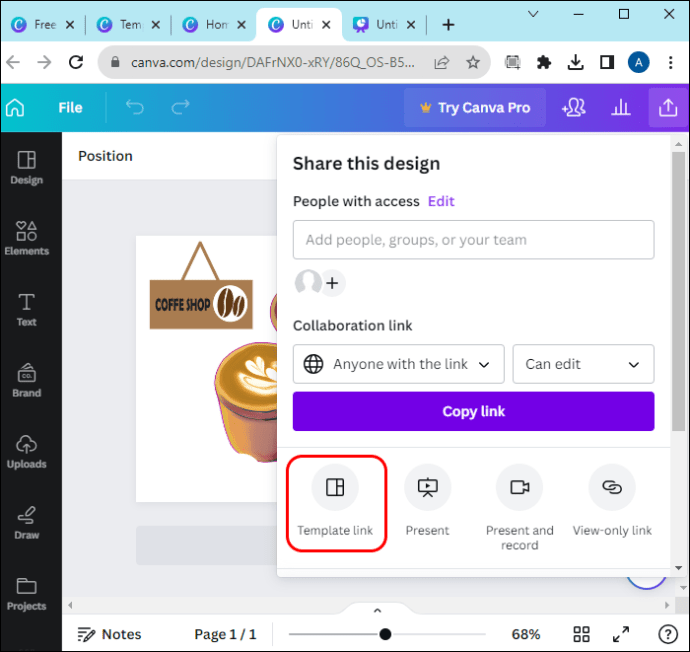
Task: Click Edit next to People with access
Action: click(441, 201)
